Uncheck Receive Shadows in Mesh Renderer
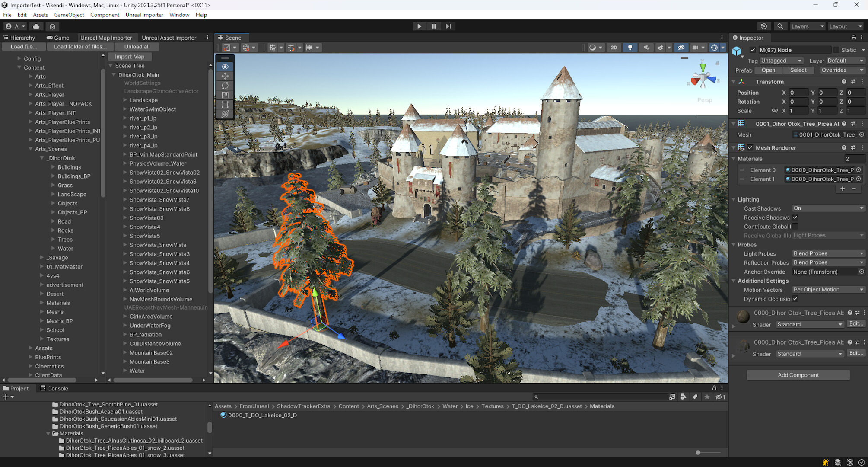The height and width of the screenshot is (467, 868). (x=795, y=218)
